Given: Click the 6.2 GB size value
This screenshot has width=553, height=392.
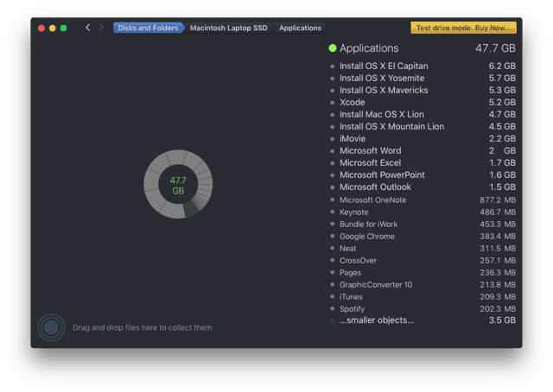Looking at the screenshot, I should 502,66.
